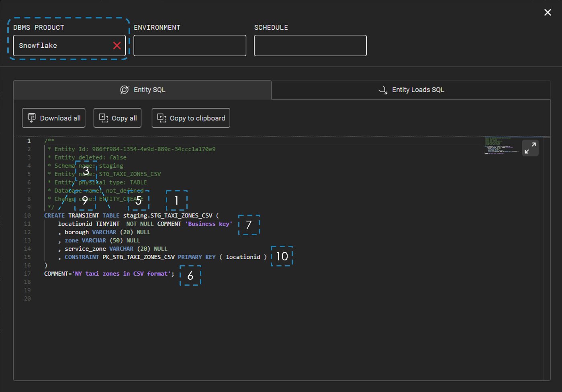Screen dimensions: 562x392
Task: Open the DBMS PRODUCT dropdown
Action: (x=62, y=46)
